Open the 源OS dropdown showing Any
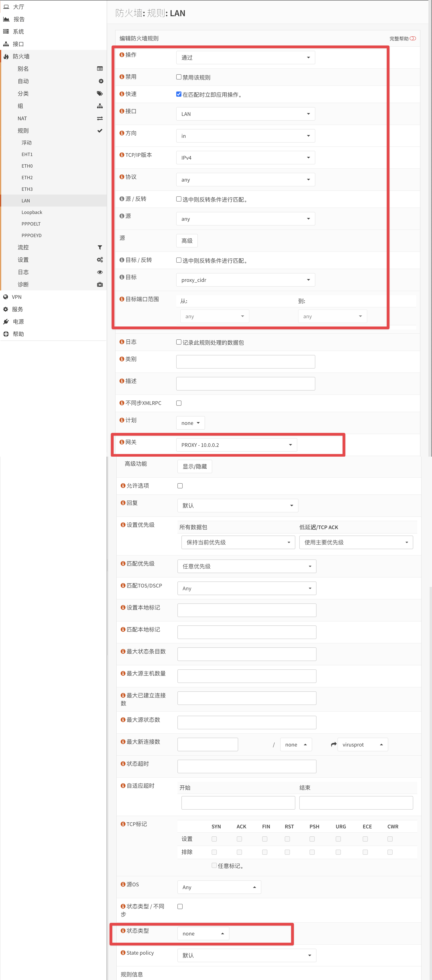 (219, 887)
